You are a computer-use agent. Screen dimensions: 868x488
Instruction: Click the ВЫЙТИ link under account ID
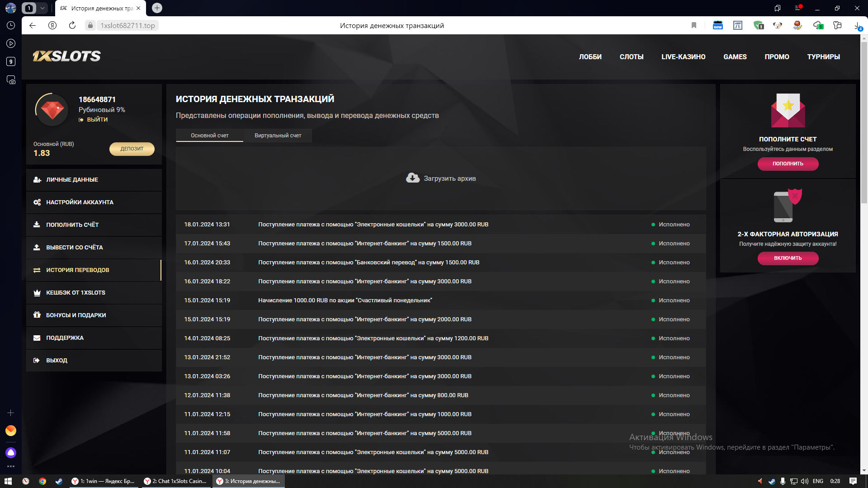click(x=97, y=120)
